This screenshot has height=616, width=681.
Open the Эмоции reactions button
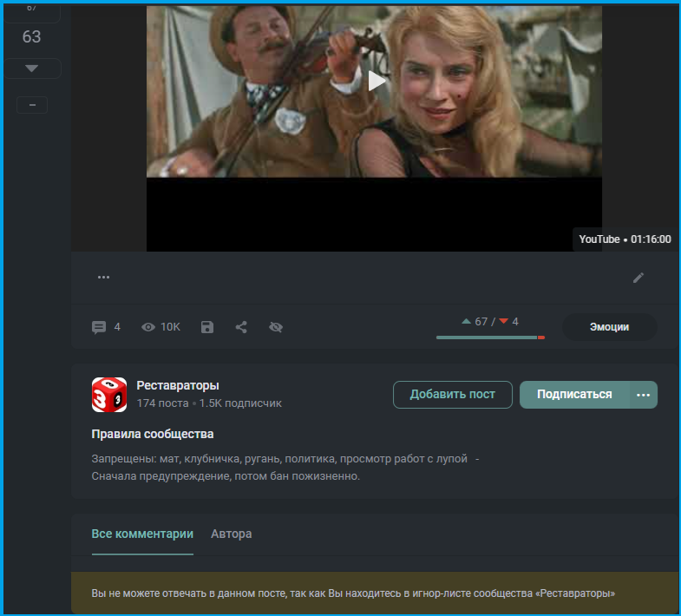pos(609,327)
